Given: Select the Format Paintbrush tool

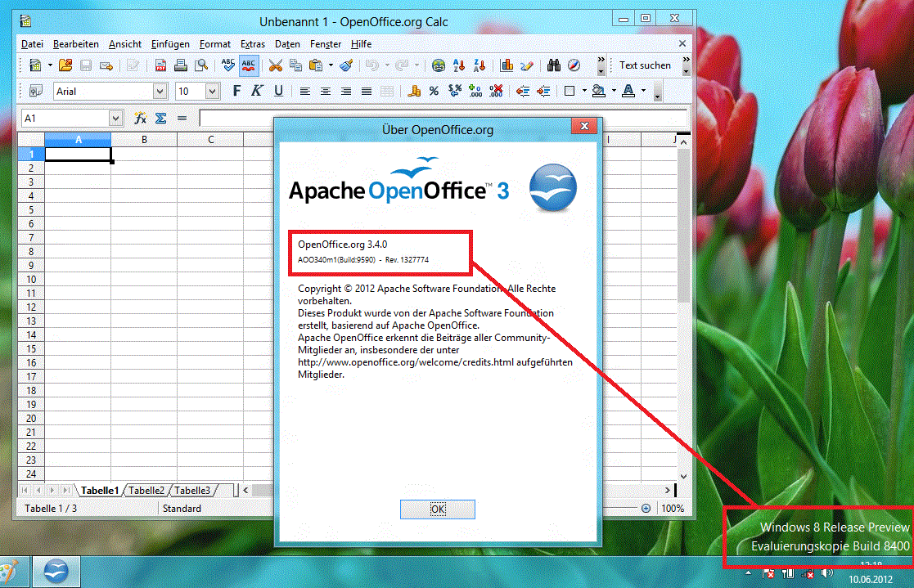Looking at the screenshot, I should pos(346,65).
